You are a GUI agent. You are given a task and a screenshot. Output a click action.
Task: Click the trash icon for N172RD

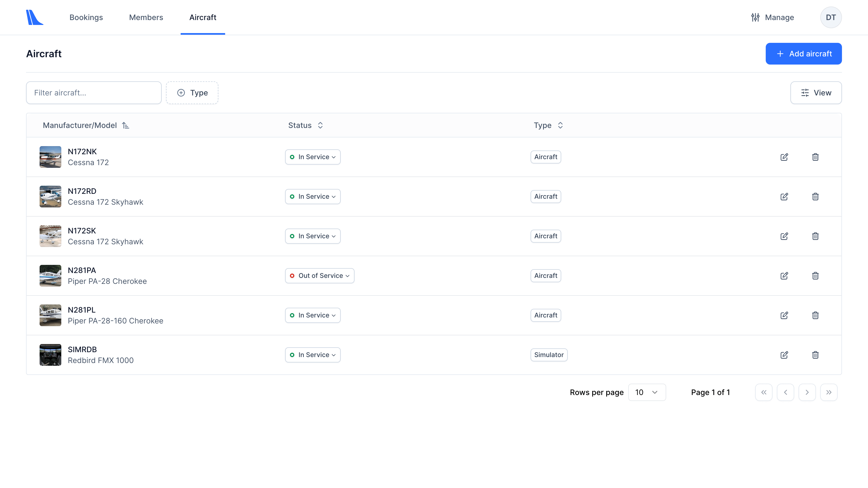(x=815, y=196)
